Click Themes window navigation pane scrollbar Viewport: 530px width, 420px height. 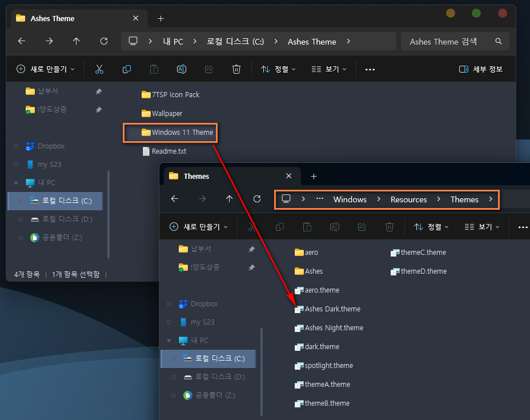pyautogui.click(x=261, y=371)
